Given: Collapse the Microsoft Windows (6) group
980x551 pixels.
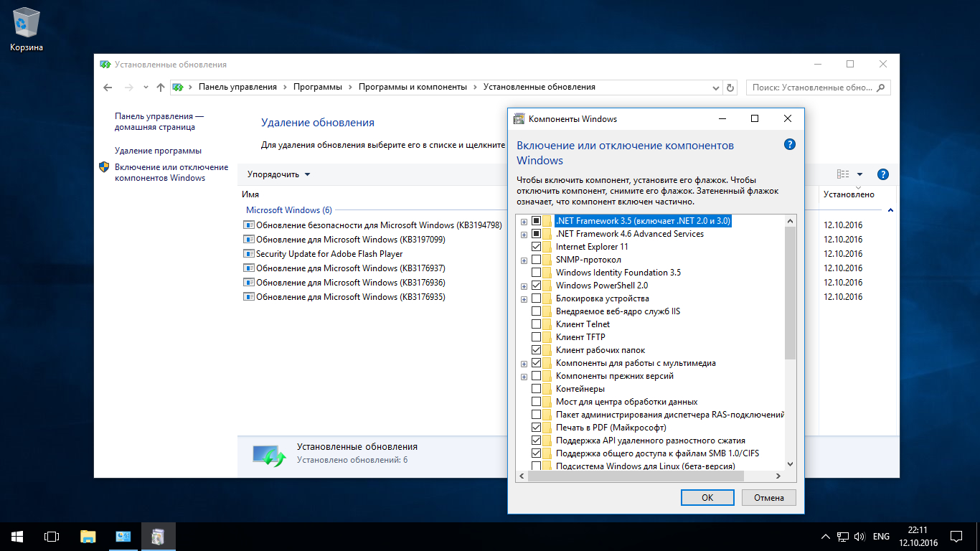Looking at the screenshot, I should click(x=890, y=210).
